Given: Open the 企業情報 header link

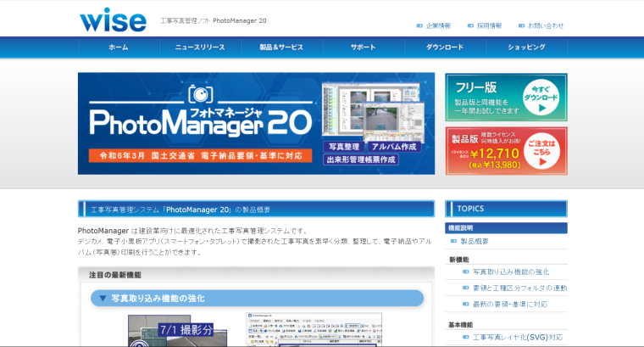Looking at the screenshot, I should coord(437,25).
